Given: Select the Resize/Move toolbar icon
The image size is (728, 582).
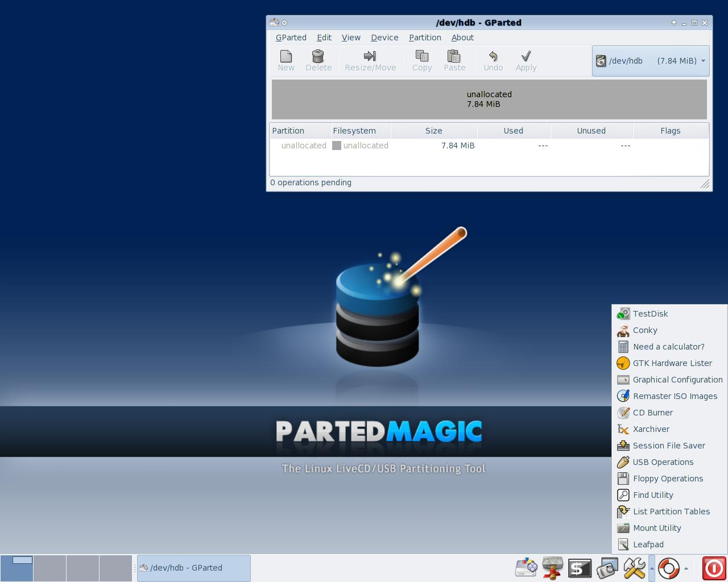Looking at the screenshot, I should (x=370, y=56).
